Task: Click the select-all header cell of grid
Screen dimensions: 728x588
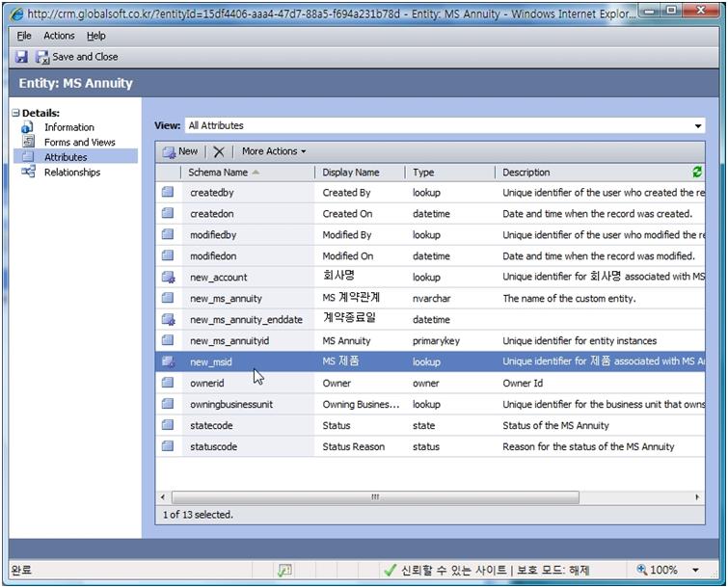Action: 168,173
